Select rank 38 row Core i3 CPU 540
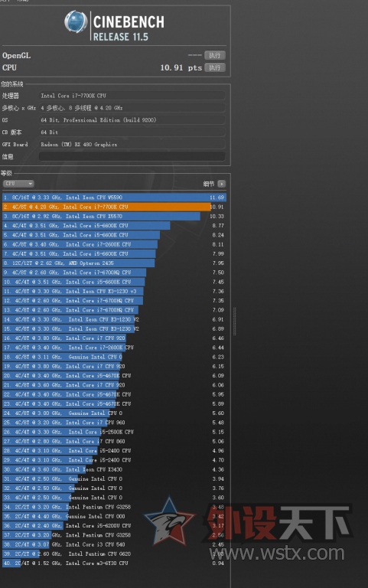 (x=114, y=544)
